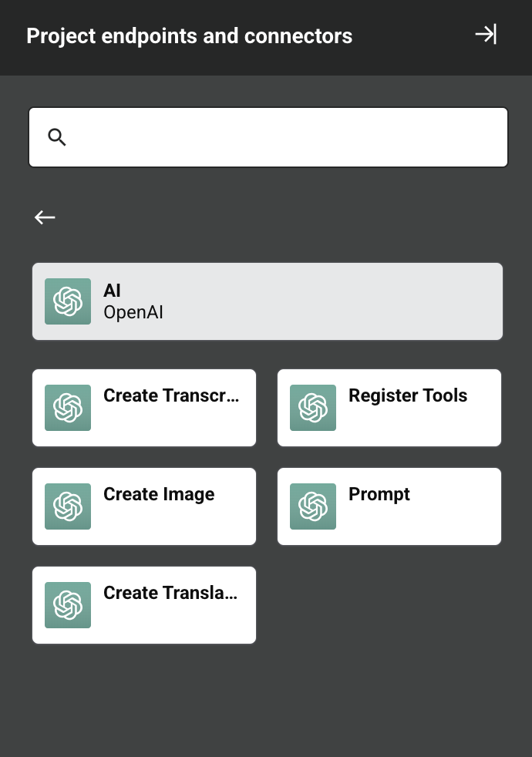Open the Register Tools connector
The width and height of the screenshot is (532, 757).
coord(389,407)
